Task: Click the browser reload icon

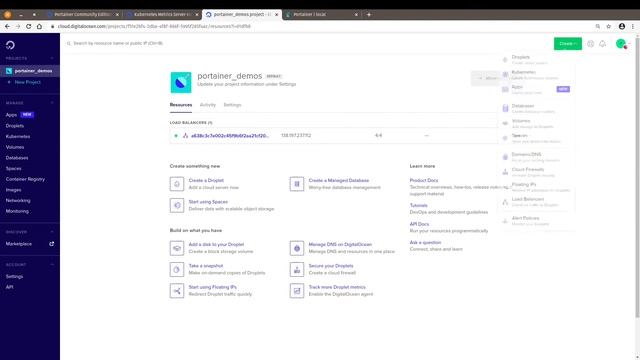Action: pyautogui.click(x=29, y=26)
